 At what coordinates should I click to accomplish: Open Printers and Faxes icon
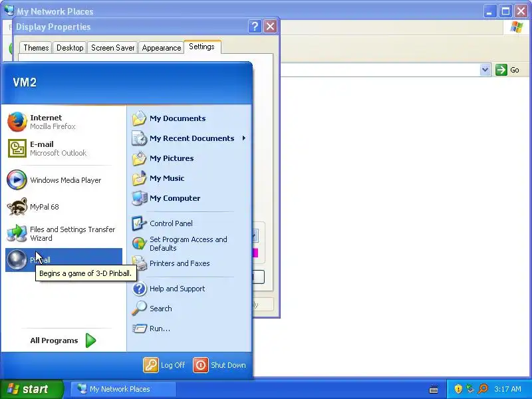pyautogui.click(x=139, y=263)
